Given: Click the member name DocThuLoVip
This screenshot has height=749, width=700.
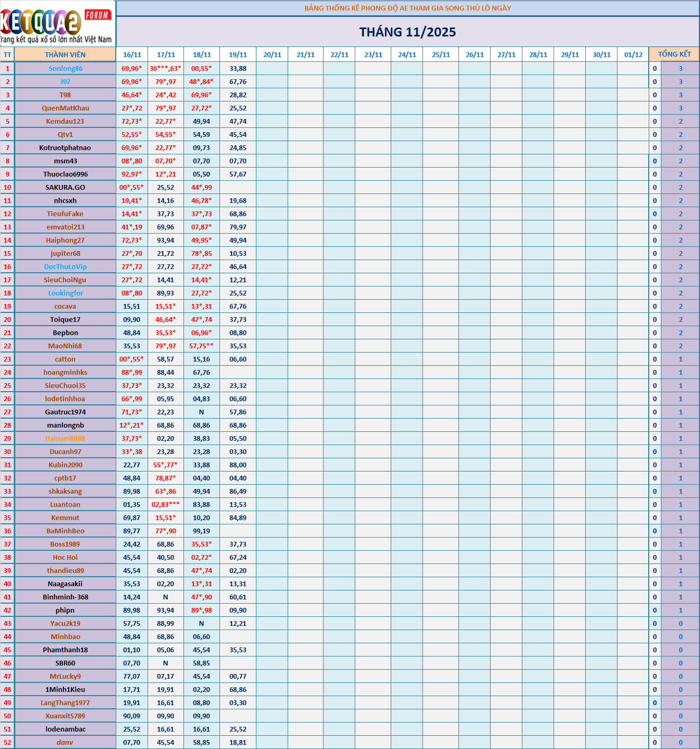Looking at the screenshot, I should click(x=65, y=266).
